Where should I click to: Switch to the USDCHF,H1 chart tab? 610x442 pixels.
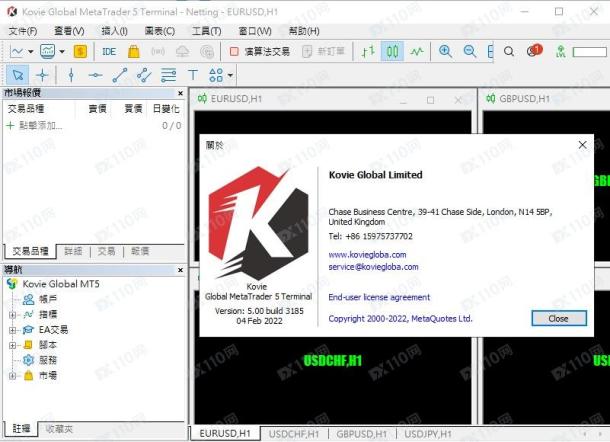coord(294,434)
